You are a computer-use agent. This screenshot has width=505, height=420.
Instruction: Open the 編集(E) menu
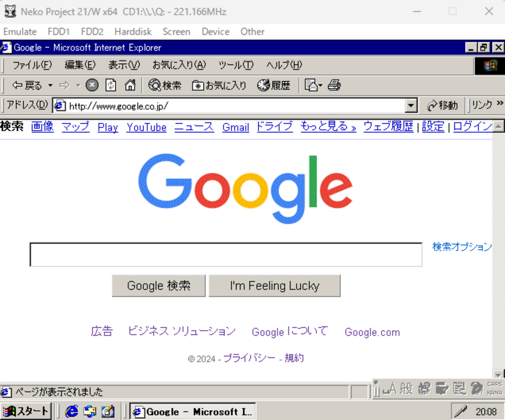(80, 65)
